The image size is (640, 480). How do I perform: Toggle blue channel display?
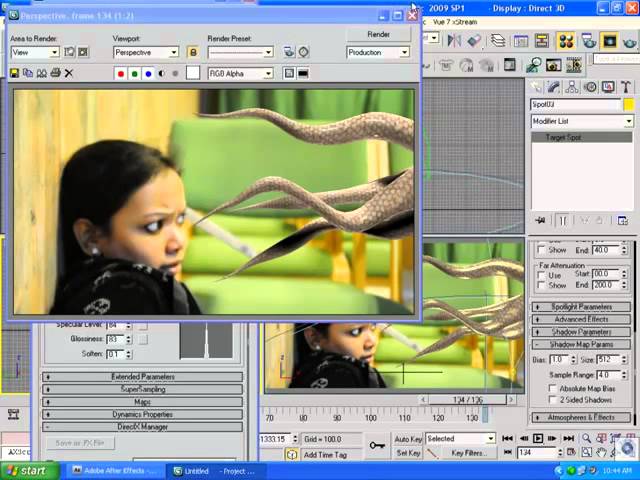tap(148, 74)
